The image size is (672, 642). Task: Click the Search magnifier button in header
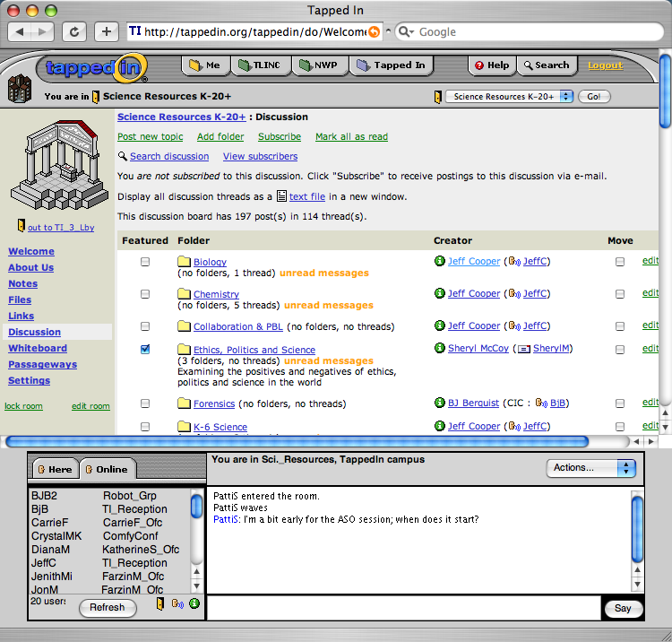tap(547, 65)
